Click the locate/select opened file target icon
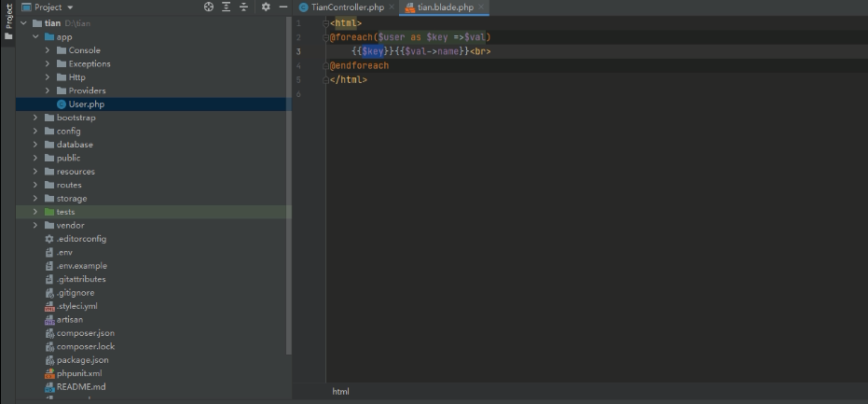 pos(209,7)
